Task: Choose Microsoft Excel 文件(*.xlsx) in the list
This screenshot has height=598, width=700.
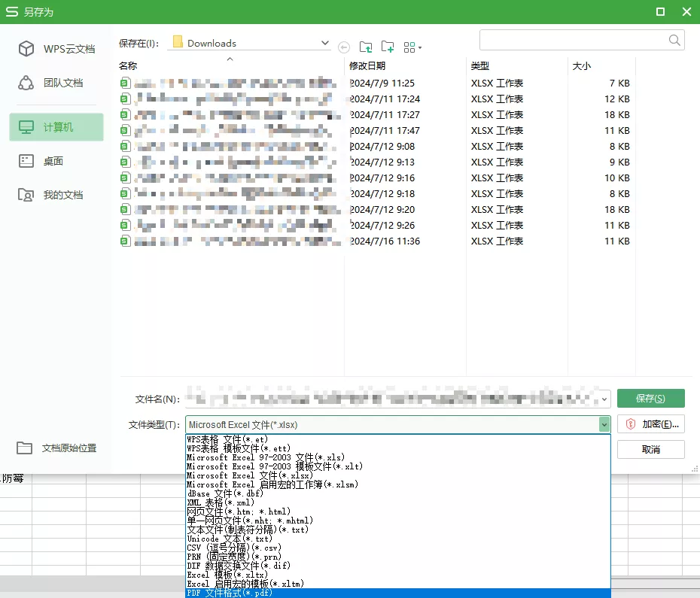Action: coord(250,475)
